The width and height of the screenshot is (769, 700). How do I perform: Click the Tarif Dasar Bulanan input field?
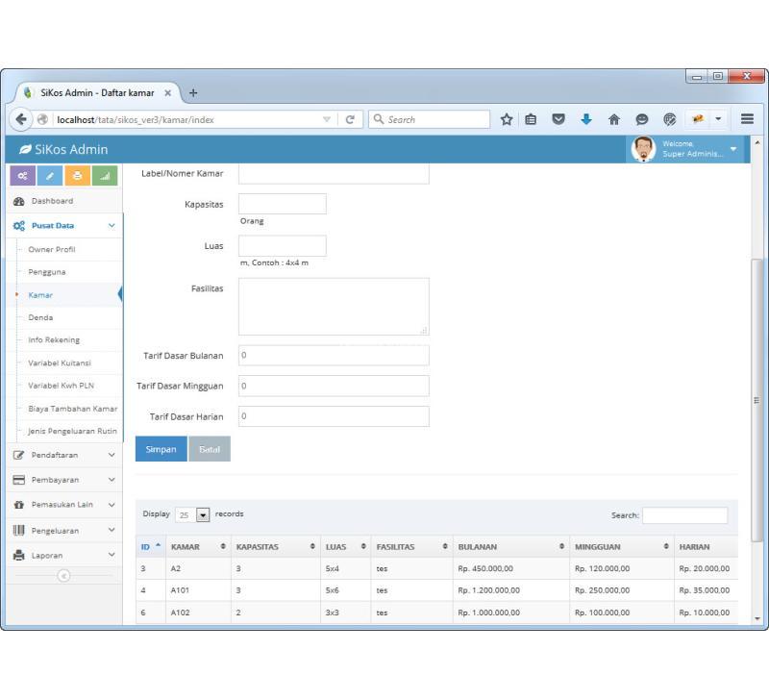(x=333, y=356)
